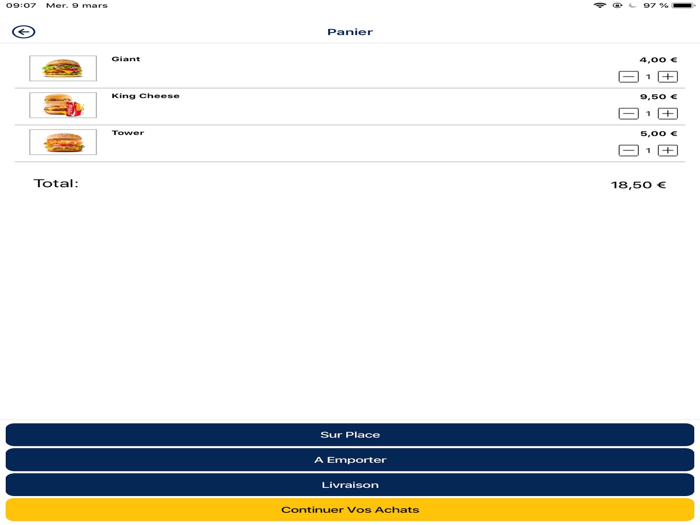The image size is (700, 525).
Task: Increase Tower quantity with plus button
Action: click(x=668, y=150)
